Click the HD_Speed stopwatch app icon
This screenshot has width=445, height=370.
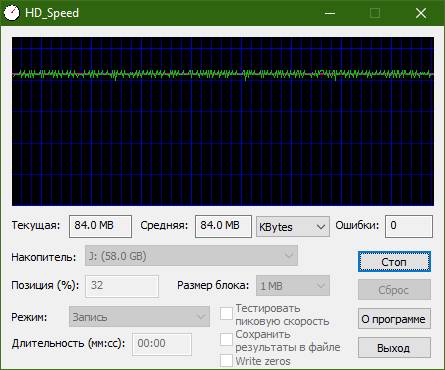pyautogui.click(x=12, y=13)
